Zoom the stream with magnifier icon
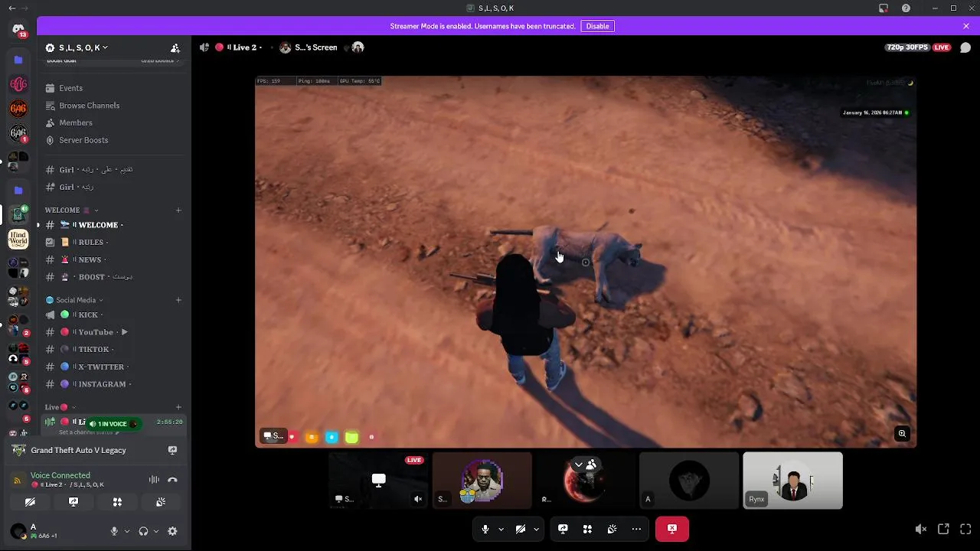Screen dimensions: 980x551 point(902,434)
